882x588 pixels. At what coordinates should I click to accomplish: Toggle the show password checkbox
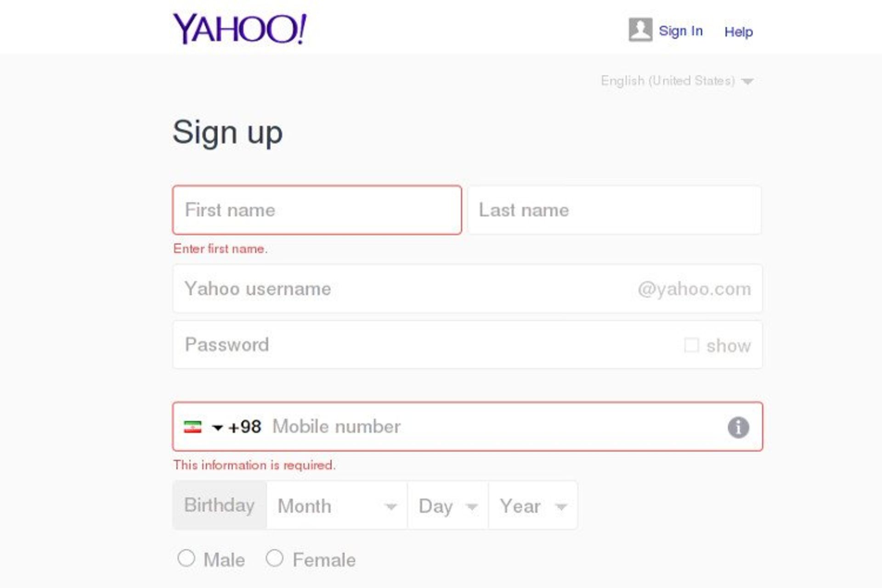click(x=691, y=345)
